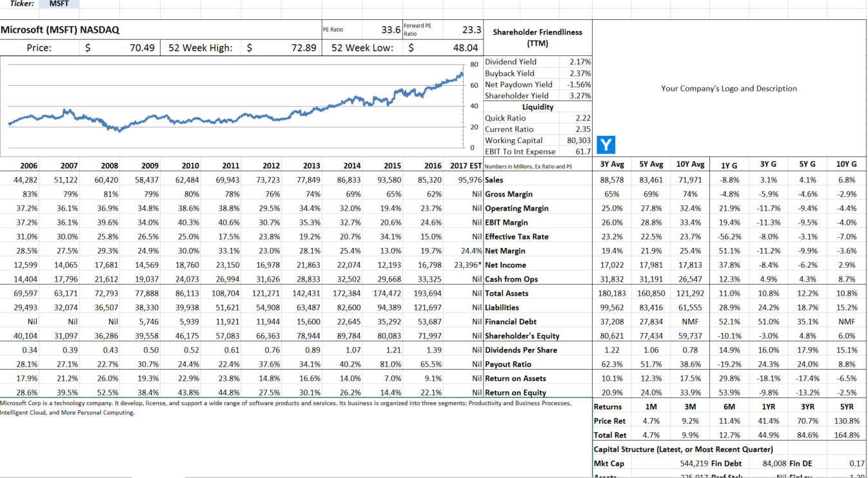Select the current price value 70.49
This screenshot has height=478, width=868.
coord(142,48)
